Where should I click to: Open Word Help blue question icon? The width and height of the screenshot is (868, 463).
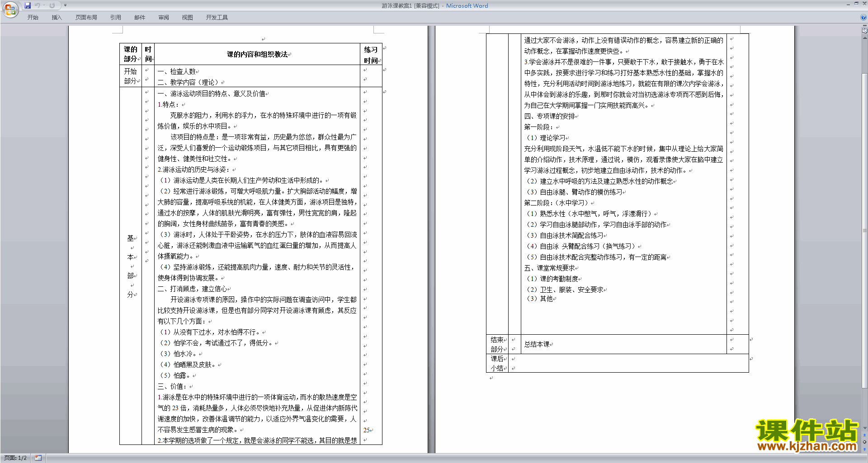(863, 17)
